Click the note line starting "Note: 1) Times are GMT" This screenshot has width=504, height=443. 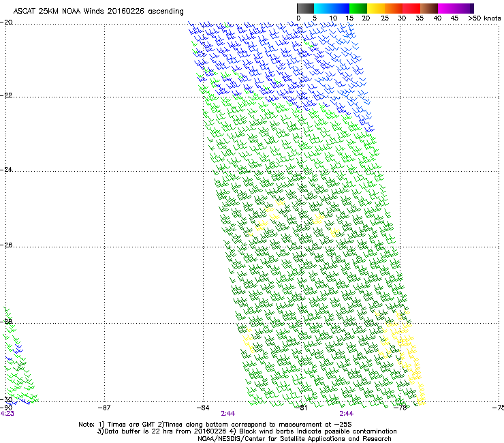click(215, 425)
